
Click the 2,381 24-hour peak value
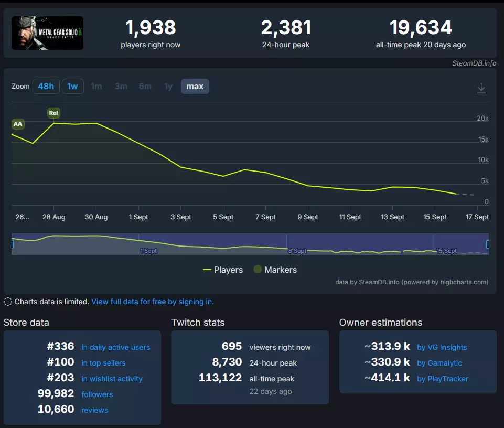pyautogui.click(x=286, y=27)
